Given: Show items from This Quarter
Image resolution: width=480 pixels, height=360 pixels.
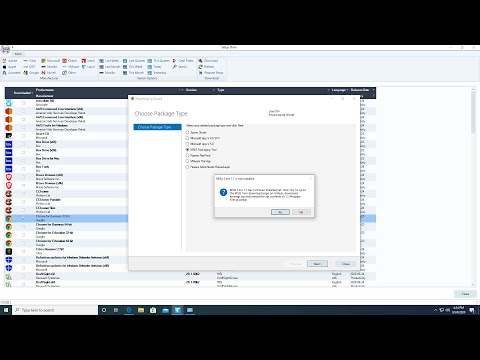Looking at the screenshot, I should (x=159, y=61).
